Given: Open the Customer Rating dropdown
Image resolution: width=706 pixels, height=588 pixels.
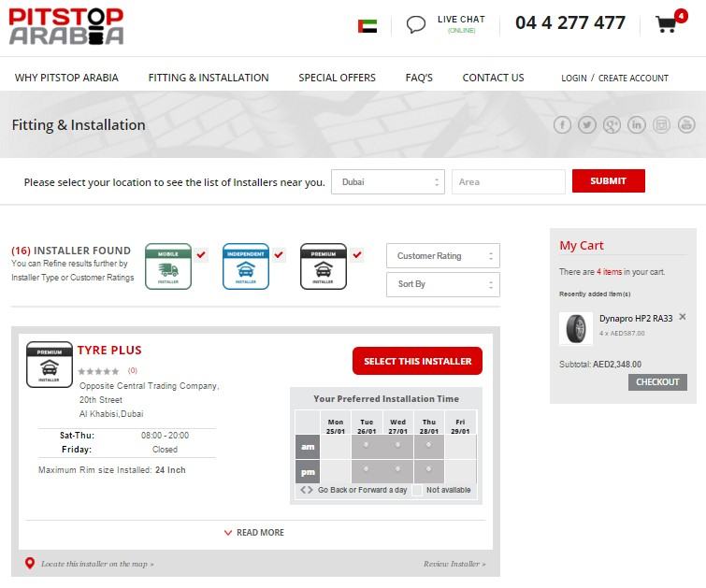Looking at the screenshot, I should click(442, 256).
